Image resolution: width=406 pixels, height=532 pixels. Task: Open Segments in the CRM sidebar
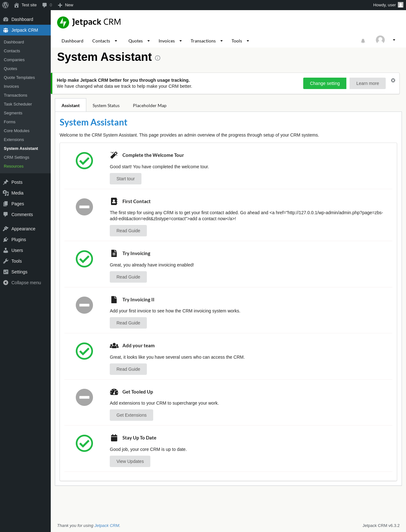[x=13, y=113]
